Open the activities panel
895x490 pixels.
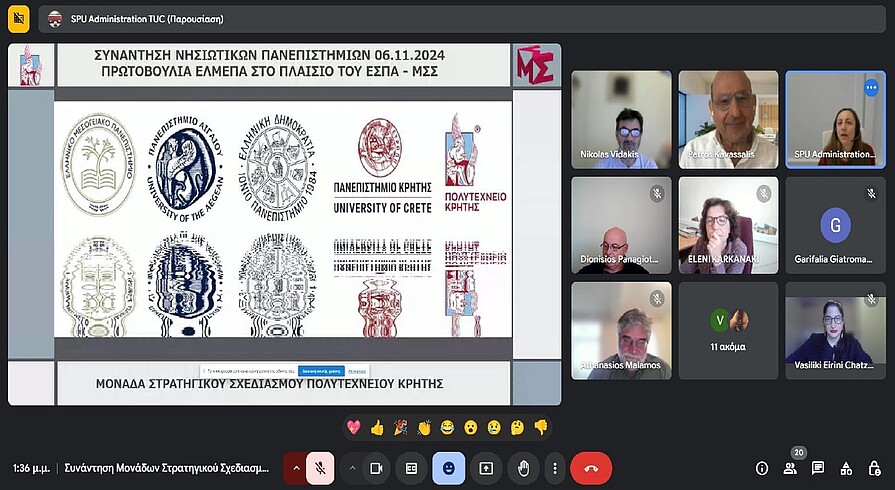[846, 469]
